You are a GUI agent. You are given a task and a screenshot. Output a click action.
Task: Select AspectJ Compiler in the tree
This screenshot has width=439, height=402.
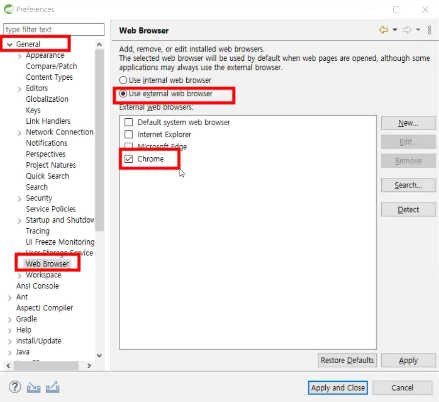45,308
